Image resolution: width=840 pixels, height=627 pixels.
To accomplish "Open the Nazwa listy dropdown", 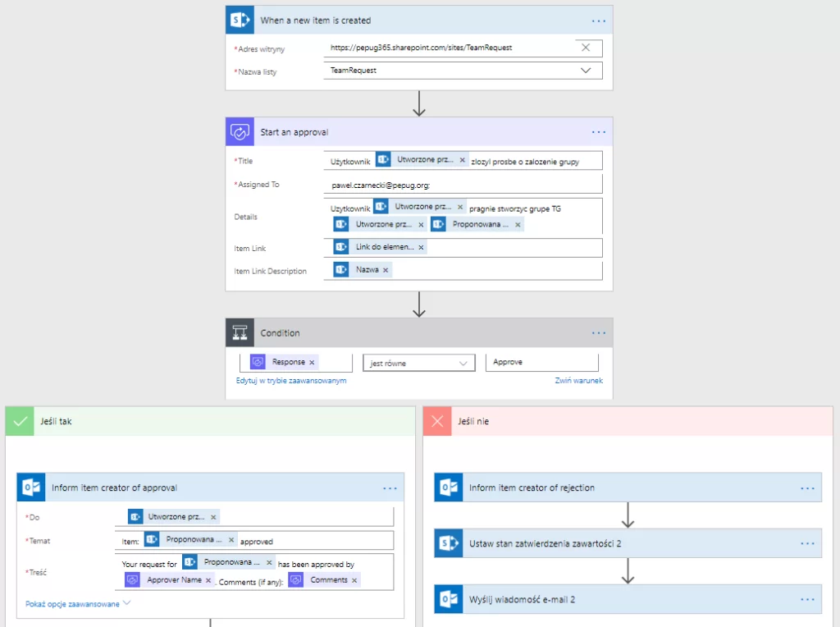I will click(x=586, y=71).
